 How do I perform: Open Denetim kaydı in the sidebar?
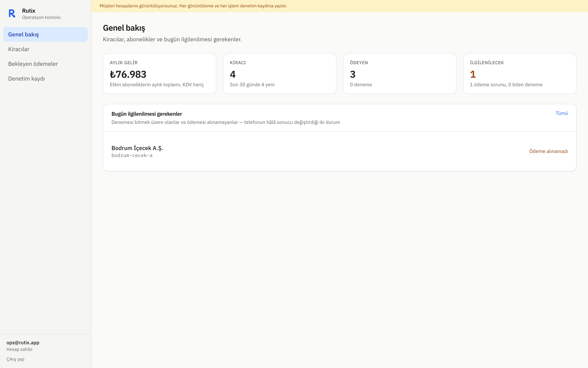[46, 79]
